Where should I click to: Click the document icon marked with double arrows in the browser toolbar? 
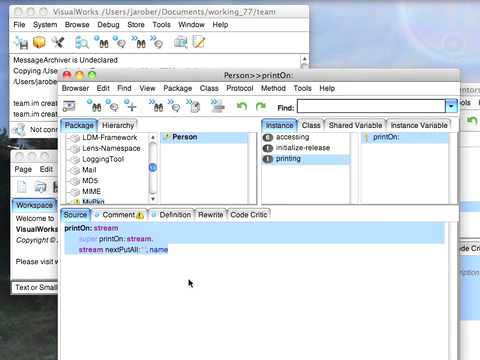(193, 106)
